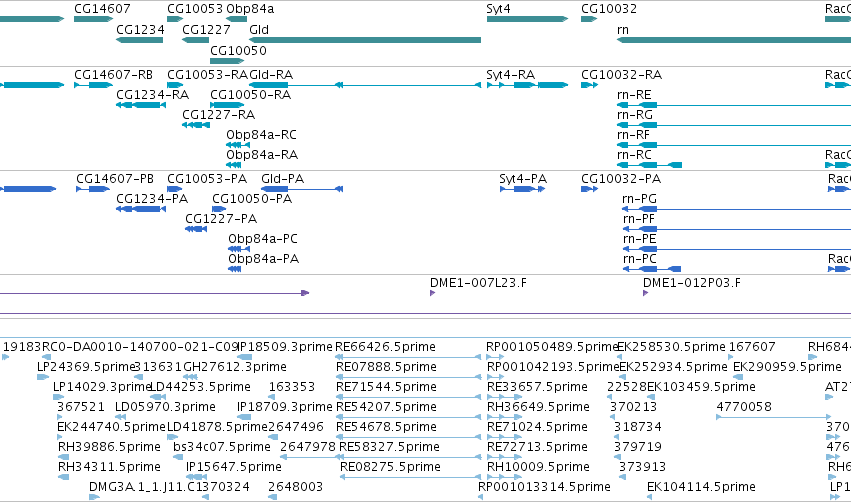This screenshot has height=502, width=851.
Task: Select the CG10032 gene label
Action: 609,9
